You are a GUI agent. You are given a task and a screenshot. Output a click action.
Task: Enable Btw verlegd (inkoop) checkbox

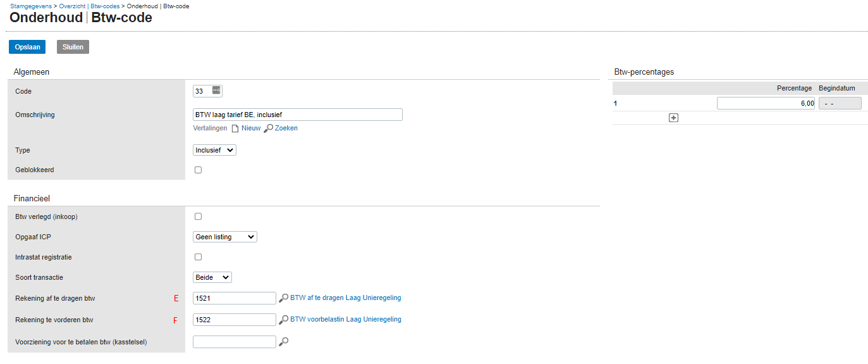coord(198,217)
